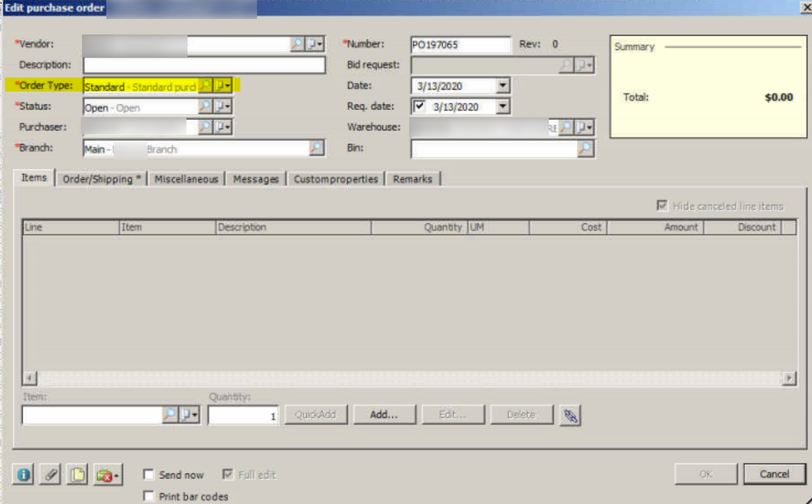The height and width of the screenshot is (504, 812).
Task: Expand the Order Type options dropdown
Action: pyautogui.click(x=223, y=85)
